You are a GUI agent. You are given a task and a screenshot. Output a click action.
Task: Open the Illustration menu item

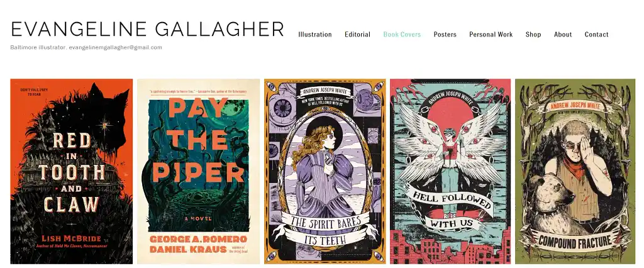(x=314, y=35)
